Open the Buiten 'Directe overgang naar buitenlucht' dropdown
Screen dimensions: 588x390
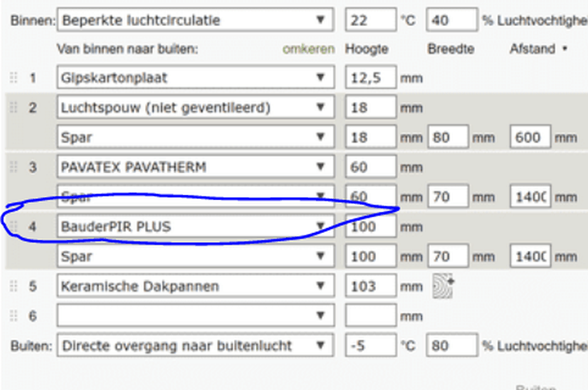coord(195,345)
